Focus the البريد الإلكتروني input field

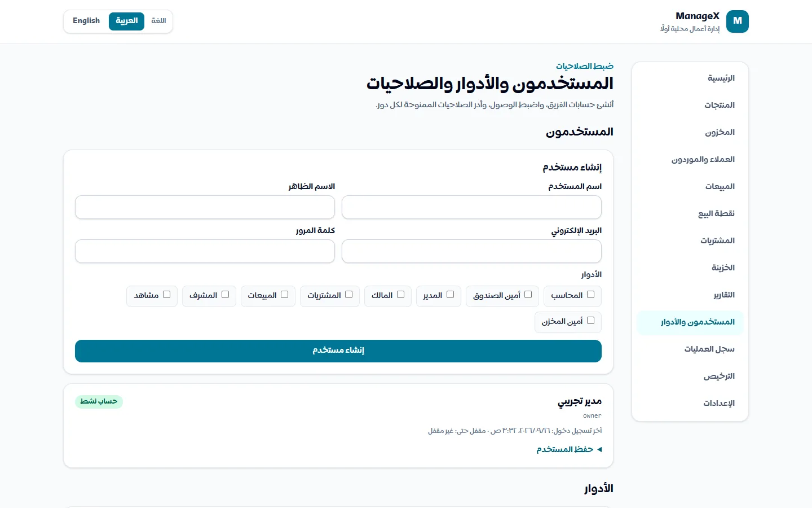tap(471, 251)
